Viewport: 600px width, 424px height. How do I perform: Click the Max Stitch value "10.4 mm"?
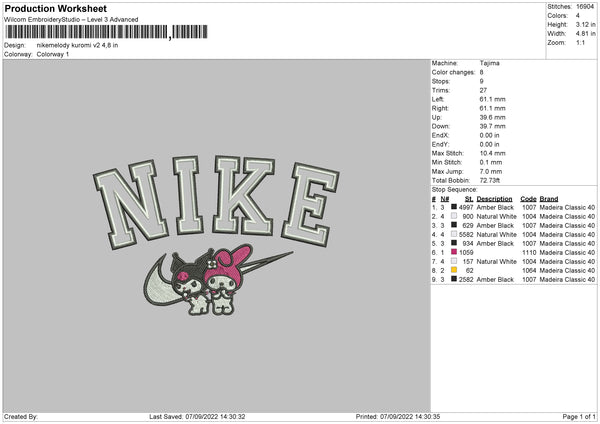492,153
